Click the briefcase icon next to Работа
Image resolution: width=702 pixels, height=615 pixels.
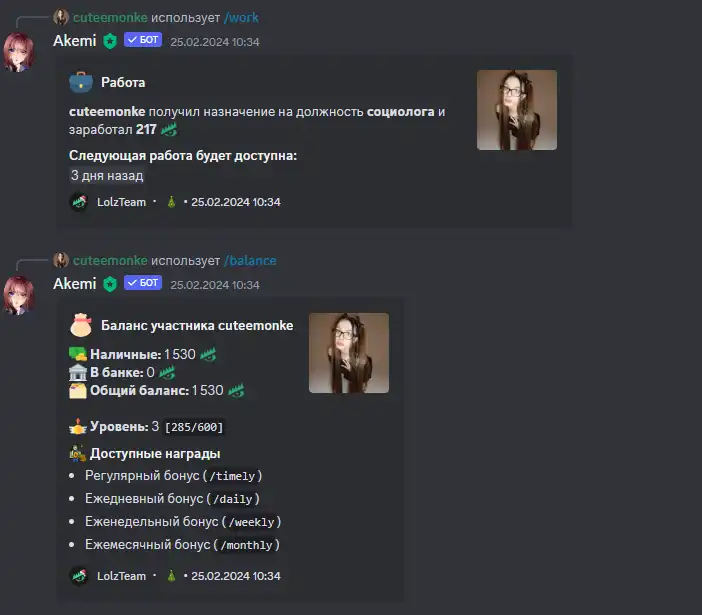pos(81,82)
